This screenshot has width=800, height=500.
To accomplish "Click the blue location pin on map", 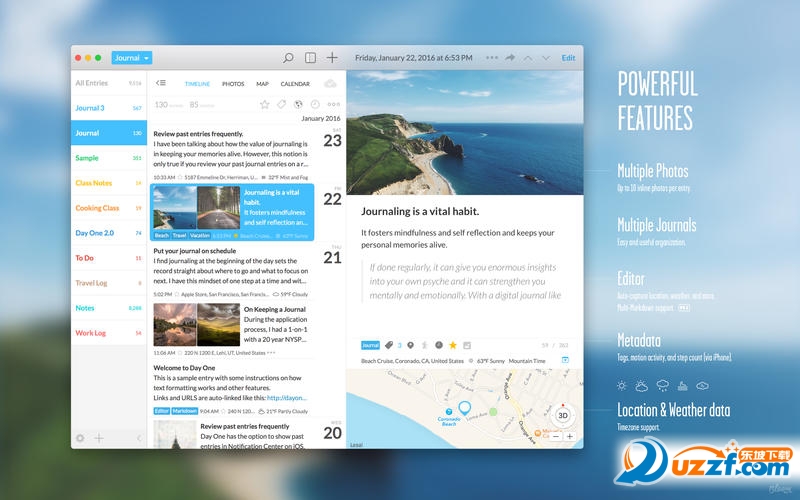I will point(464,408).
